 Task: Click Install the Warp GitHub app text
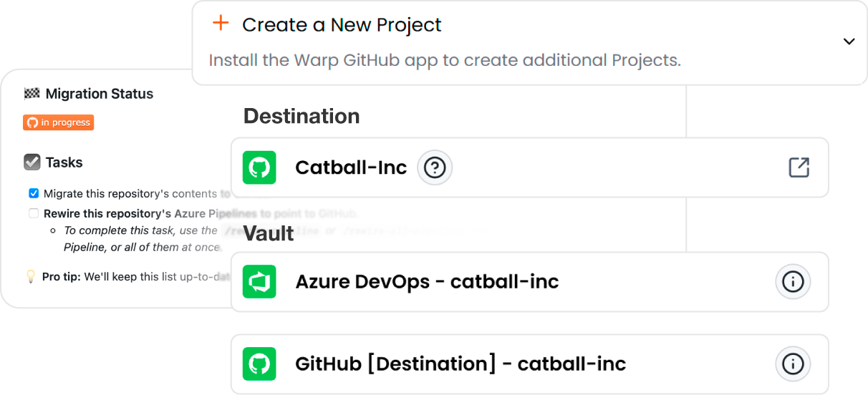coord(445,60)
